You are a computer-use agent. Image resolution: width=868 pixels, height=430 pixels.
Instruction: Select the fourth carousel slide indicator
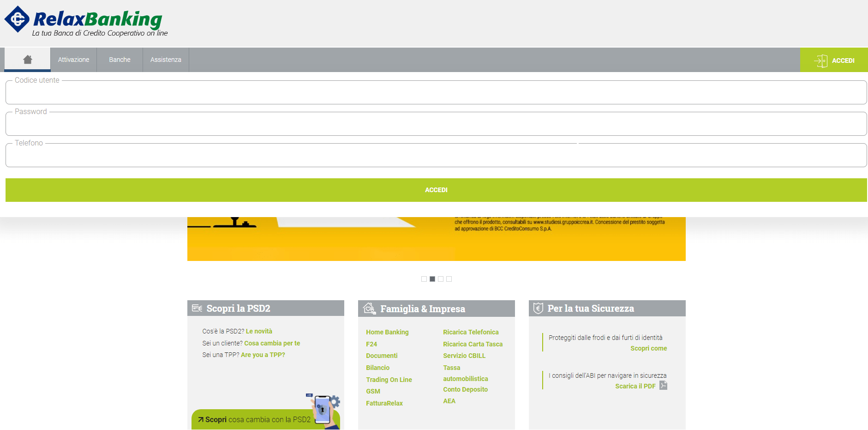(x=449, y=279)
